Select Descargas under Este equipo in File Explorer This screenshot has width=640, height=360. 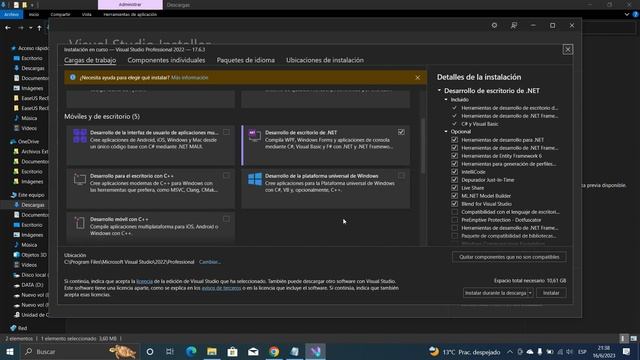(x=33, y=205)
